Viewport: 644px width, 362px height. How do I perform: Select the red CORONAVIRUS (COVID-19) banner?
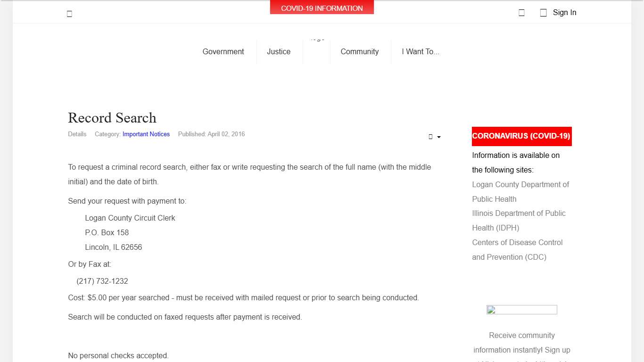pos(521,136)
